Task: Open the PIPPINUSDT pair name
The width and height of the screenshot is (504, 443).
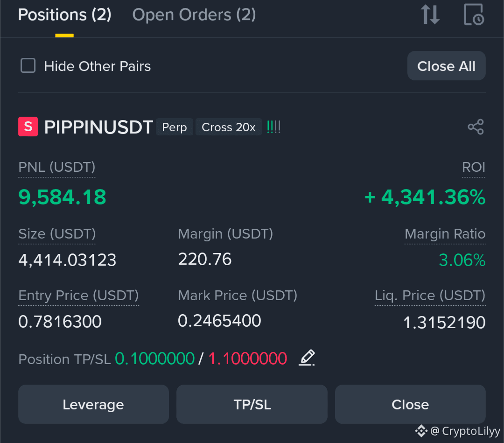Action: click(x=98, y=127)
